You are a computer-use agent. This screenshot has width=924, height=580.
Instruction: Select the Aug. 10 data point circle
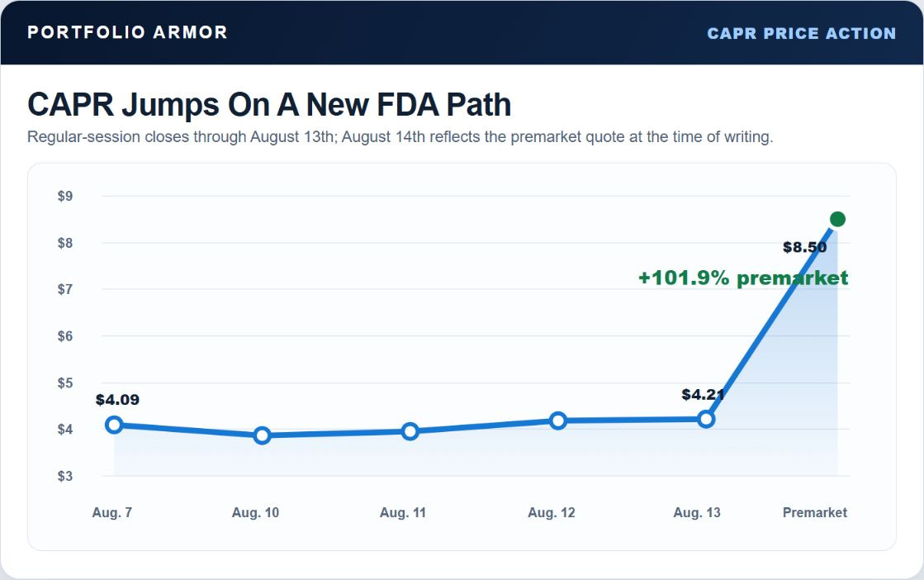[x=263, y=435]
